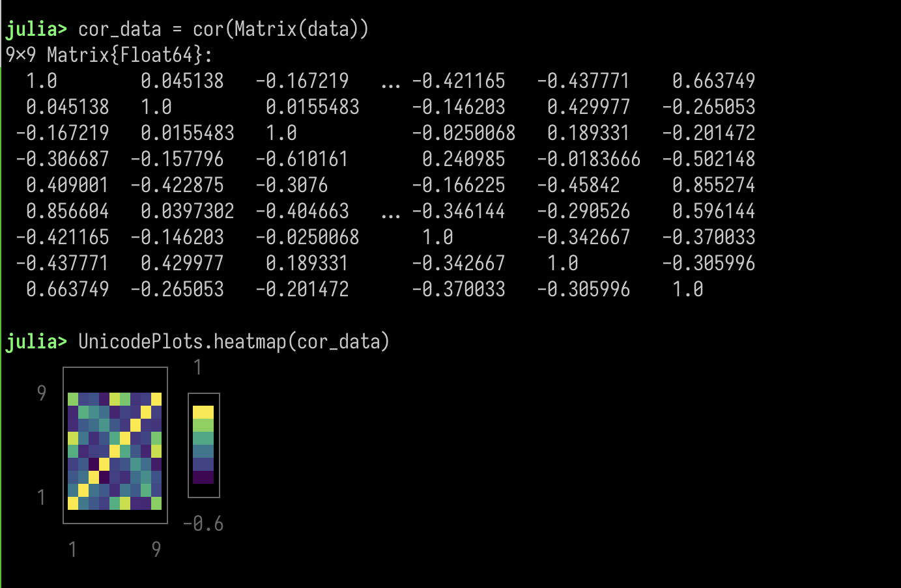Select the cor(Matrix(data)) command text
This screenshot has width=901, height=588.
point(280,29)
